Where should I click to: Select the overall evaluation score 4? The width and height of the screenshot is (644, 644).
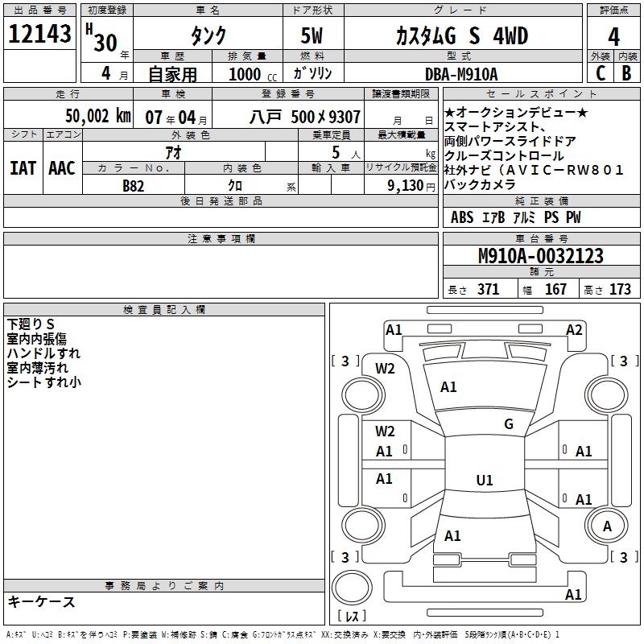coord(613,36)
